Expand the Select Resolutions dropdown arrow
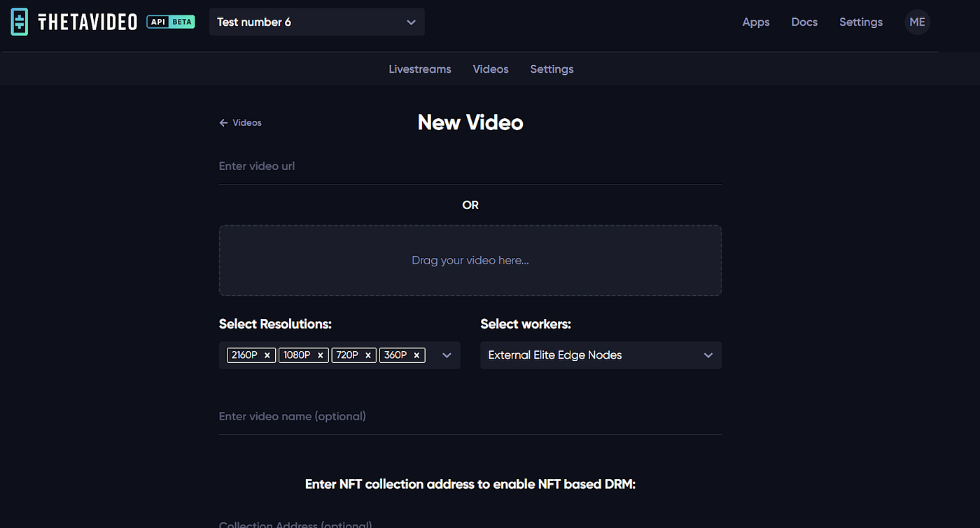This screenshot has width=980, height=528. pyautogui.click(x=447, y=355)
